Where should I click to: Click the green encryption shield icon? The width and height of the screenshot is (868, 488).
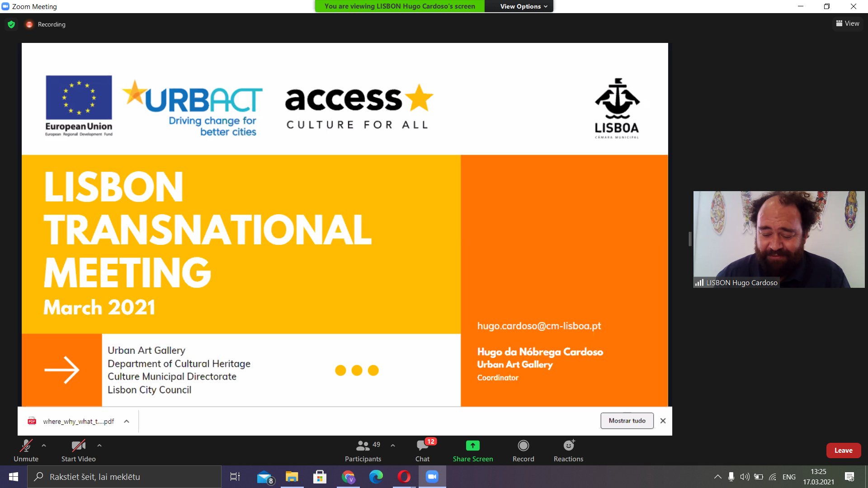click(11, 24)
